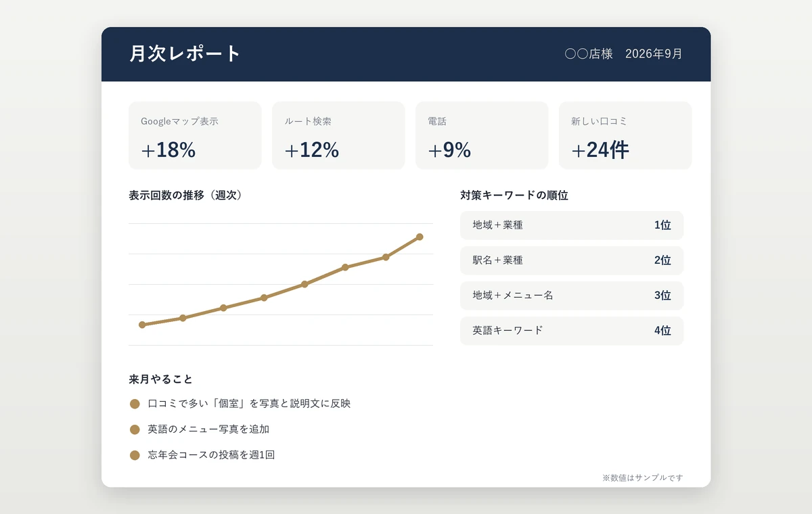Select the ルート検索 +12% card
Image resolution: width=812 pixels, height=514 pixels.
338,135
